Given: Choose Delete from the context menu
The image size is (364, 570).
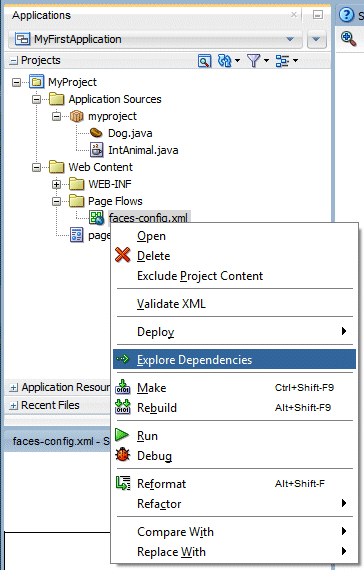Looking at the screenshot, I should [234, 256].
